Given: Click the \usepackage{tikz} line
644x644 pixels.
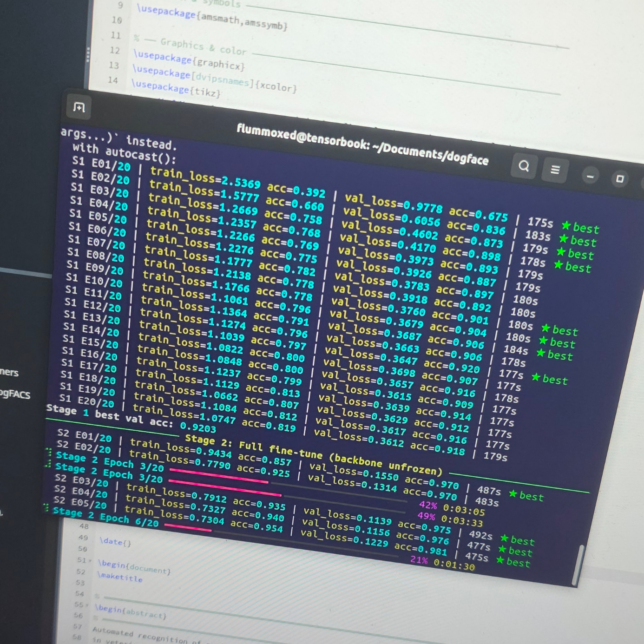Looking at the screenshot, I should tap(176, 88).
